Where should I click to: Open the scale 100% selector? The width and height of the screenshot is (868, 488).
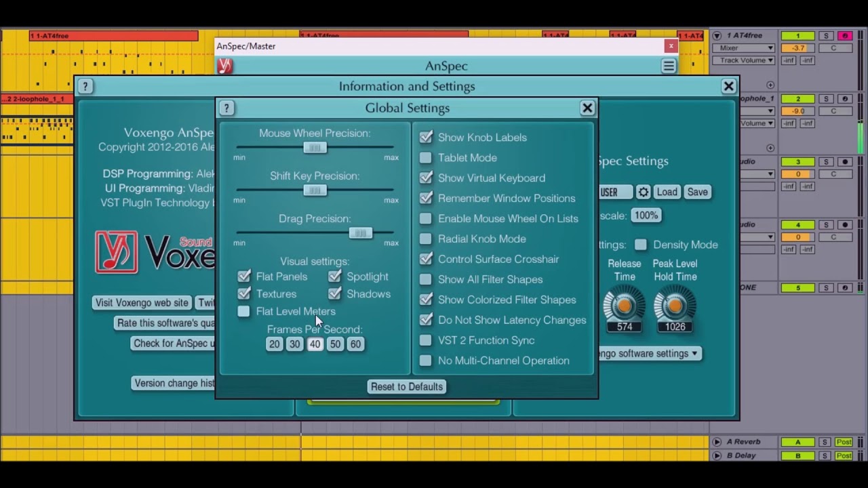[646, 216]
